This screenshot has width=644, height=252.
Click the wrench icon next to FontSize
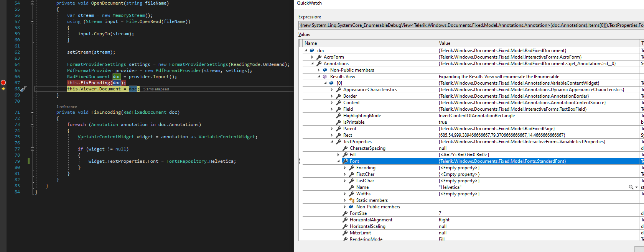(345, 213)
